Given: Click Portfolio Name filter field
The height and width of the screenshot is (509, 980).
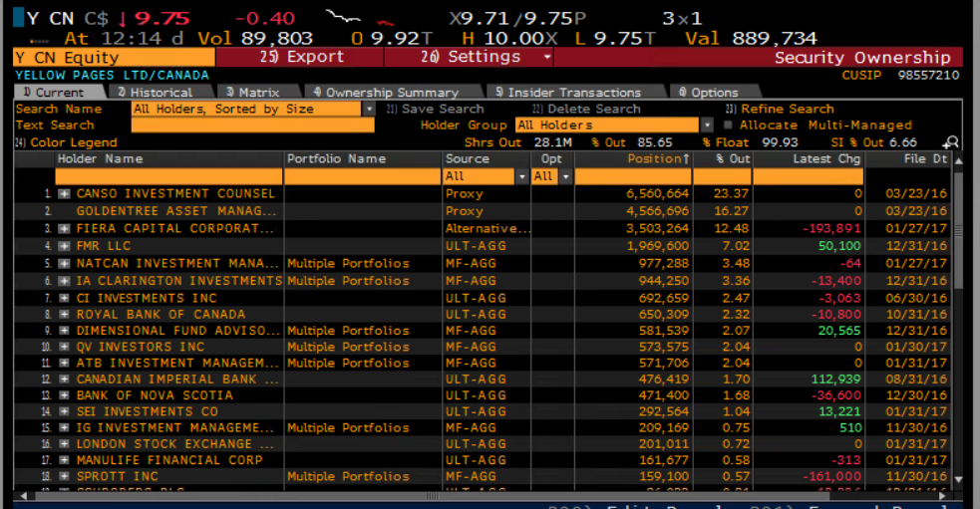Looking at the screenshot, I should point(363,176).
